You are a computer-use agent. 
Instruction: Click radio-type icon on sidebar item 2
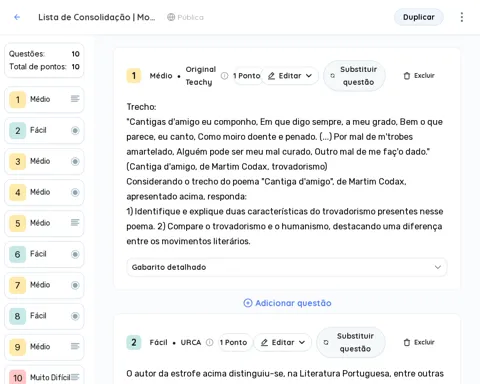pyautogui.click(x=75, y=130)
